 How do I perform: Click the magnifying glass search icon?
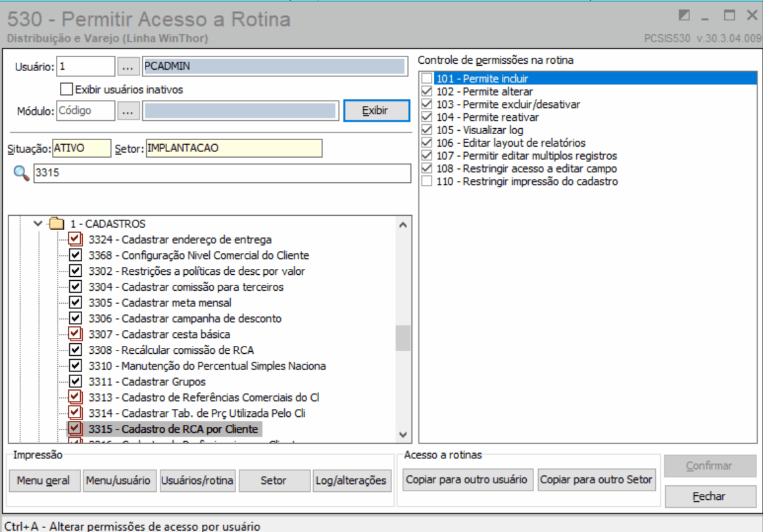coord(21,173)
